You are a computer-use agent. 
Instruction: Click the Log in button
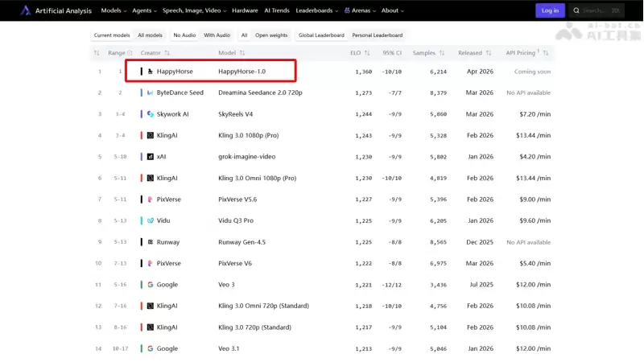point(550,10)
